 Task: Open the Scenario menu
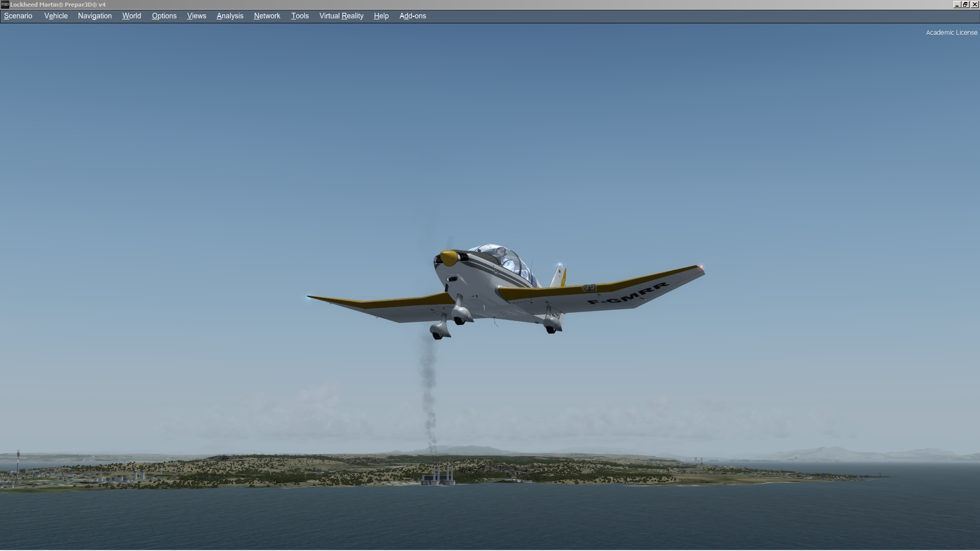(18, 16)
